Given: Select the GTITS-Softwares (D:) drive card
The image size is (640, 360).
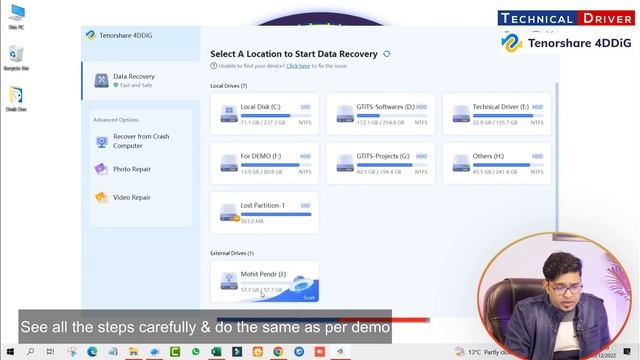Looking at the screenshot, I should 380,114.
